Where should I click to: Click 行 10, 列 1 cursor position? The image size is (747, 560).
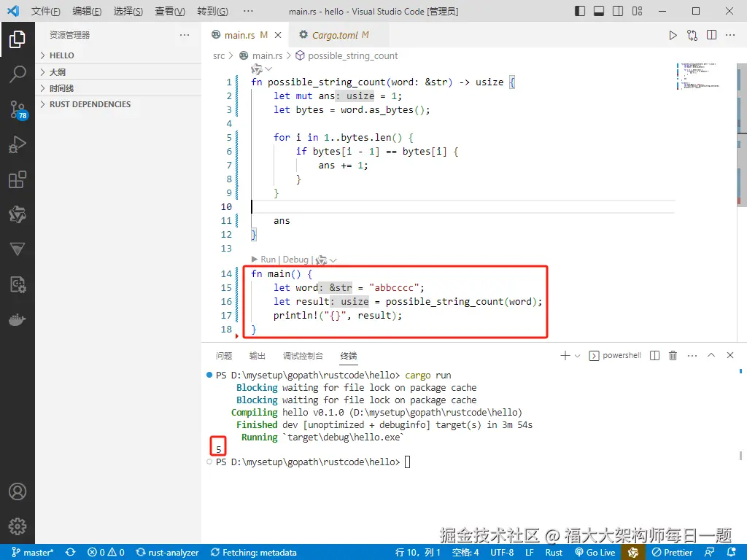[418, 553]
